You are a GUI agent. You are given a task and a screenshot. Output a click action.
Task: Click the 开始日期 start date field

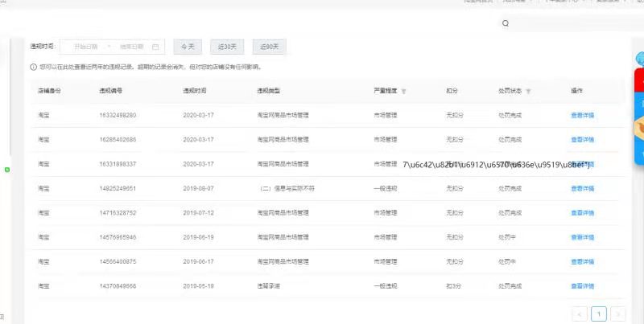85,47
